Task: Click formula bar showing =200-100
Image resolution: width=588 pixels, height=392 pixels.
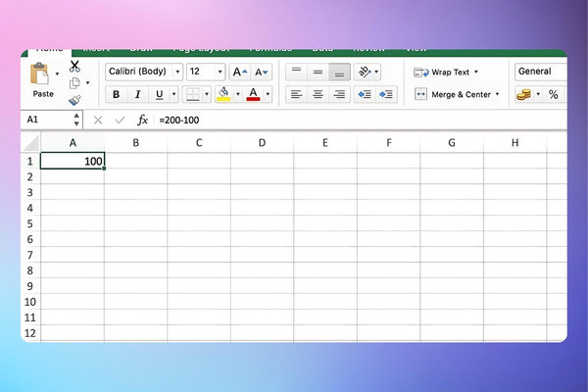Action: [360, 120]
